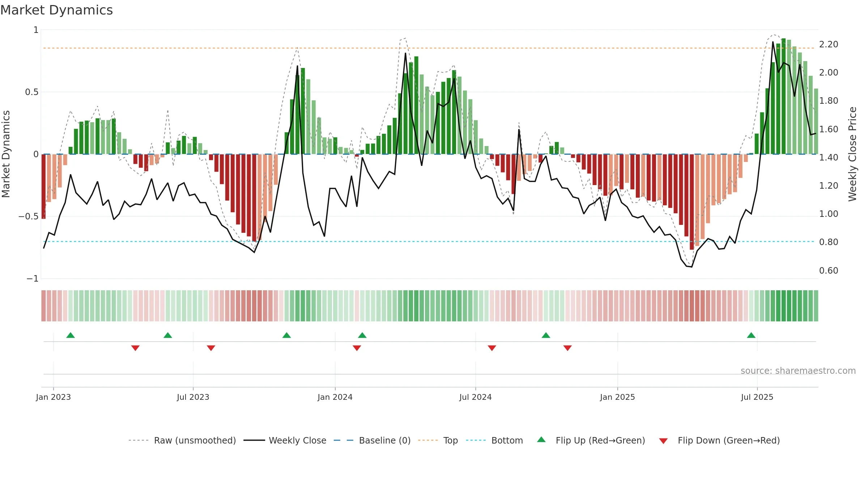868x488 pixels.
Task: Toggle the Flip Down (Green→Red) legend entry
Action: [719, 440]
